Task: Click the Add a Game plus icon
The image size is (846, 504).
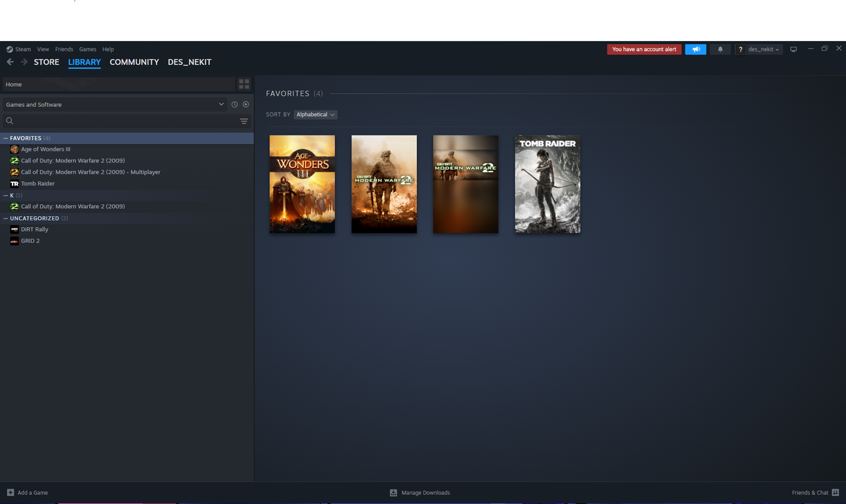Action: (x=11, y=493)
